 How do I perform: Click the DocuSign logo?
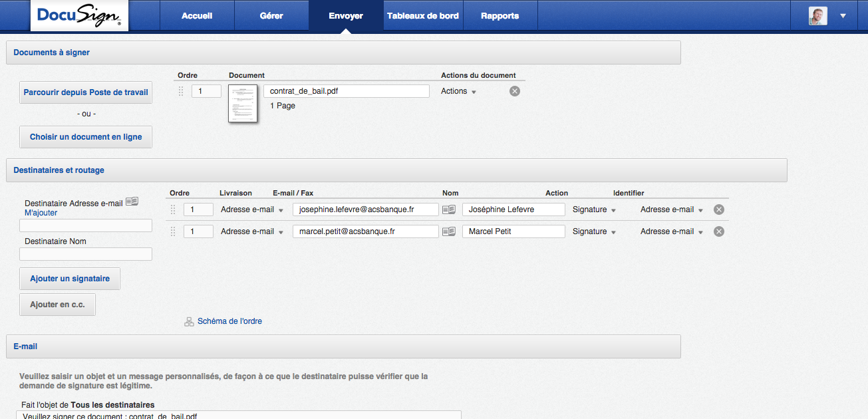click(x=79, y=16)
